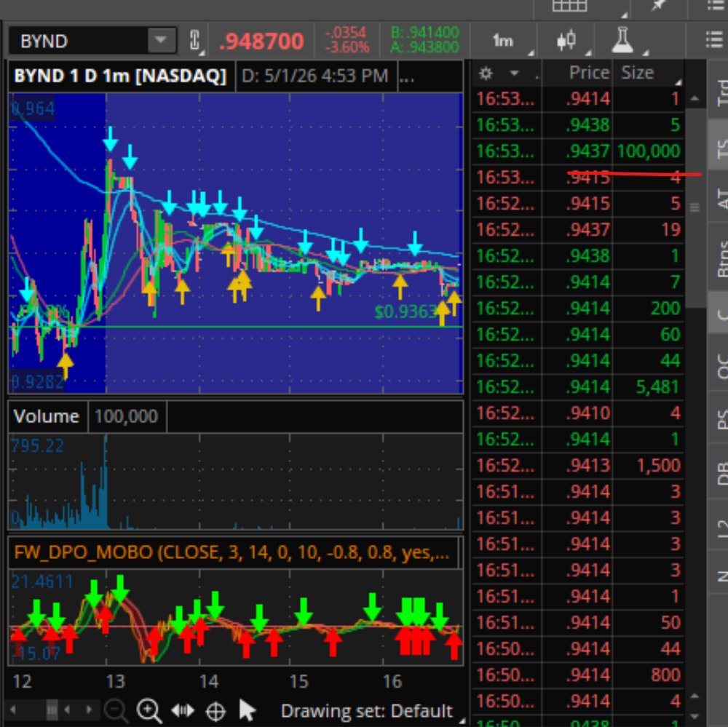
Task: Click the chart scroll far-left arrow
Action: (x=13, y=710)
